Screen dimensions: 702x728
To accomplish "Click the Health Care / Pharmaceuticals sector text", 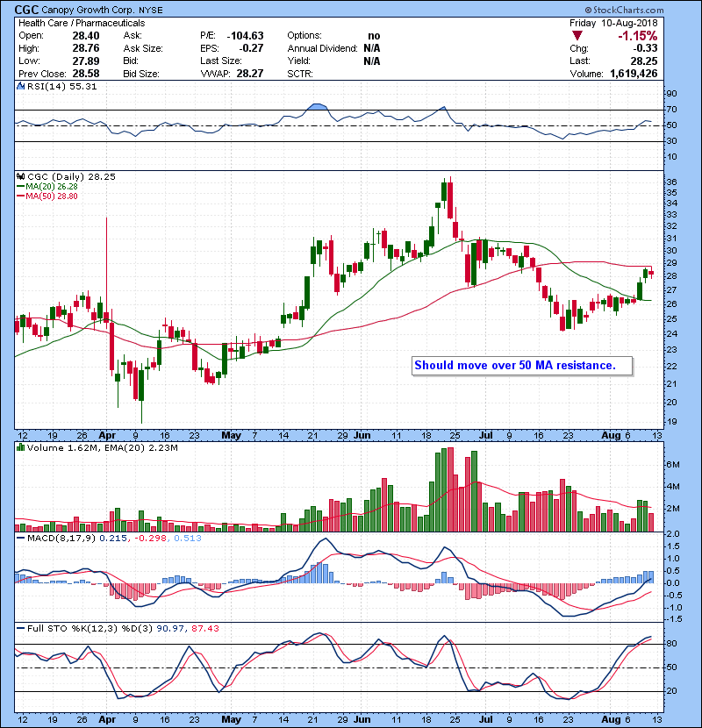I will click(82, 23).
